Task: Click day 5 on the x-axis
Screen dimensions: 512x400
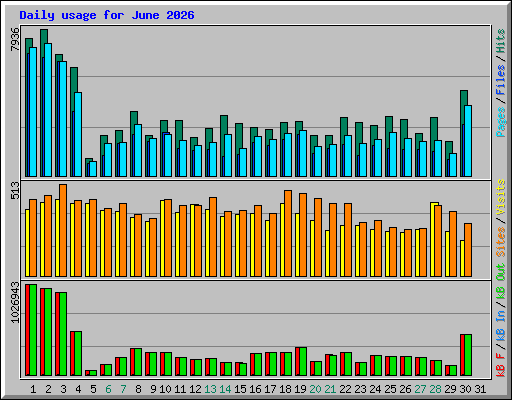Action: [93, 389]
